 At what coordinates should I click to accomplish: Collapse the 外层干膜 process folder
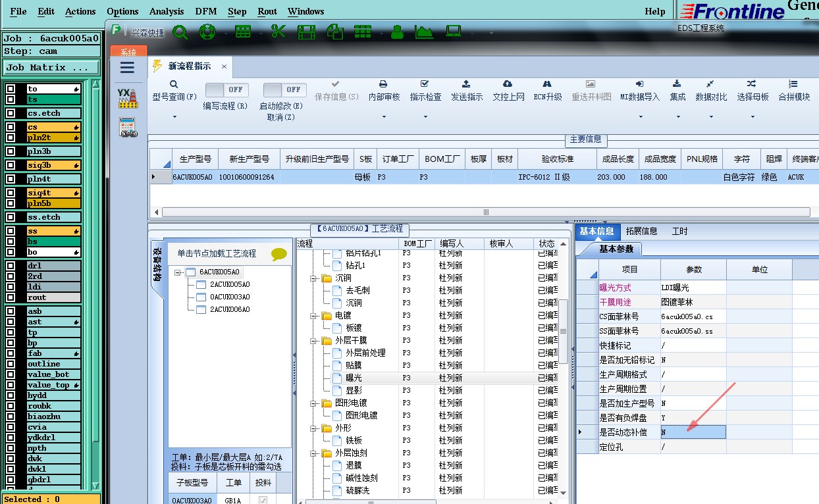click(313, 341)
